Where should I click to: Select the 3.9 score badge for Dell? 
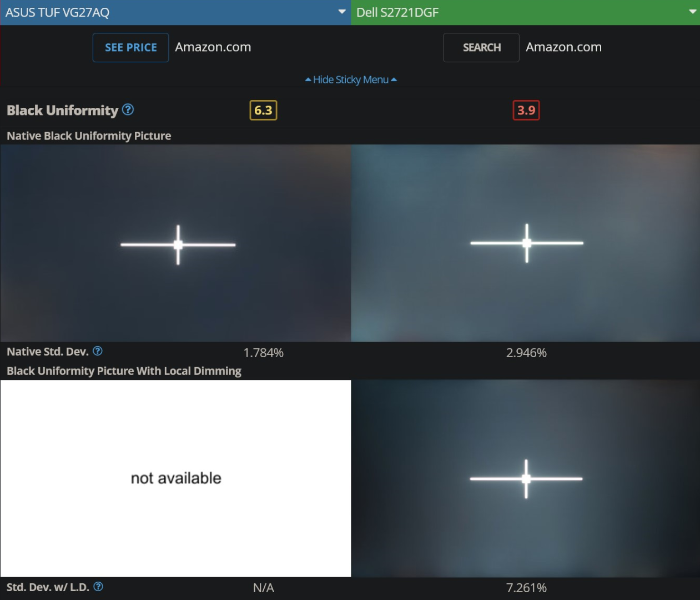[526, 111]
